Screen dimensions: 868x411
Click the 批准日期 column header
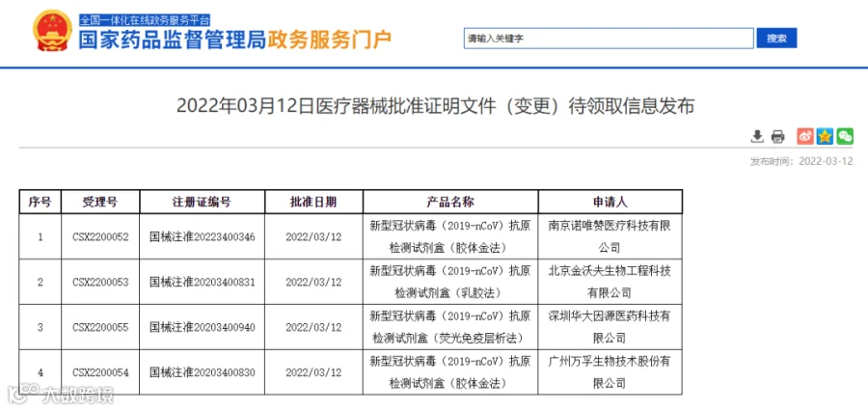313,202
